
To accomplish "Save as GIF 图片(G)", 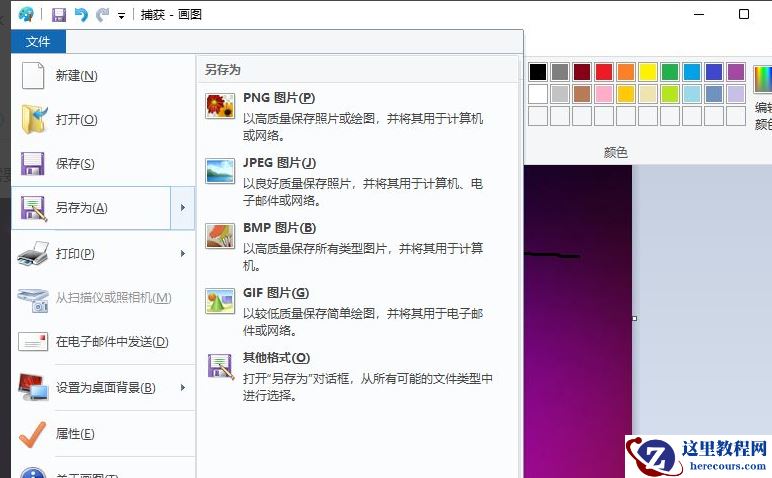I will click(x=358, y=310).
